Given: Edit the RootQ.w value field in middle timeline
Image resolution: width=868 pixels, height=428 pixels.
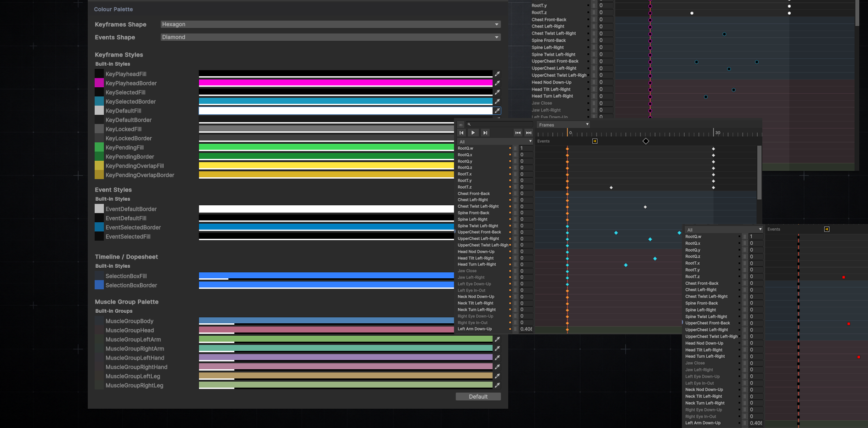Looking at the screenshot, I should (526, 148).
